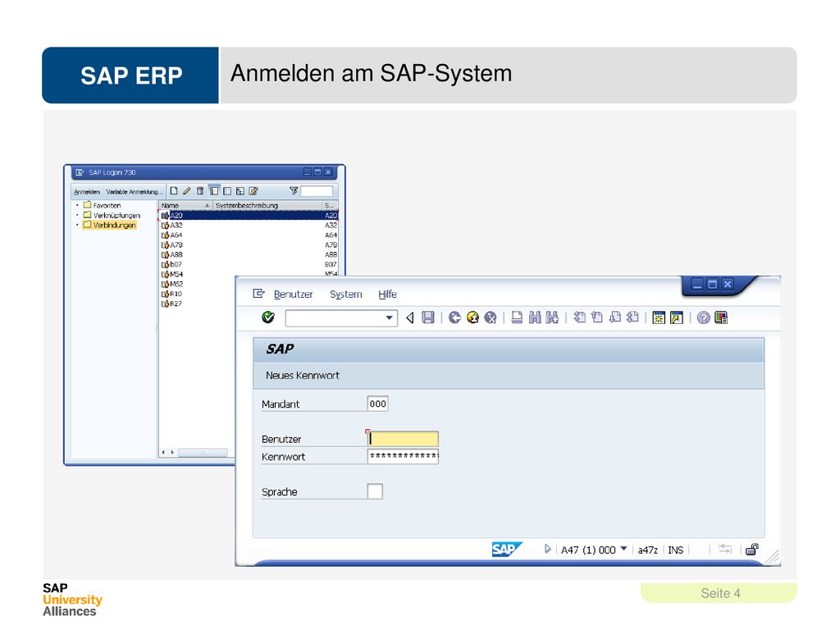Click the Customize Local Layout icon
The height and width of the screenshot is (630, 840).
tap(721, 317)
